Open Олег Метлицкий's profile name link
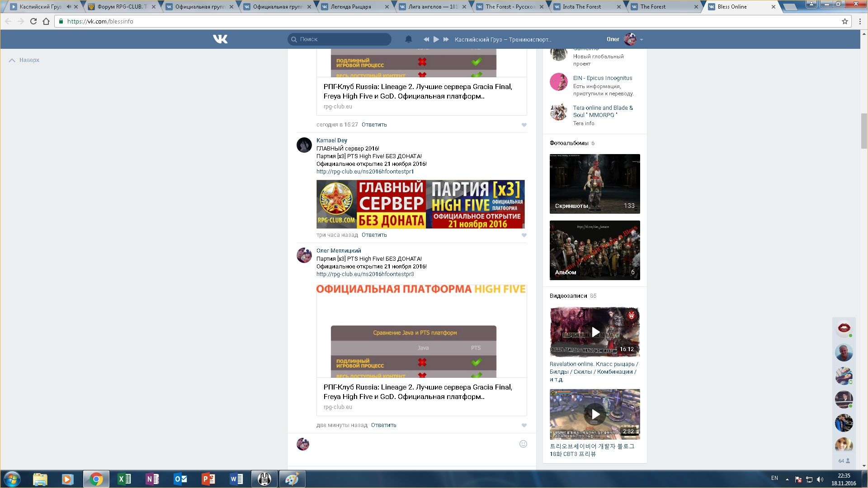This screenshot has height=488, width=868. click(x=339, y=251)
